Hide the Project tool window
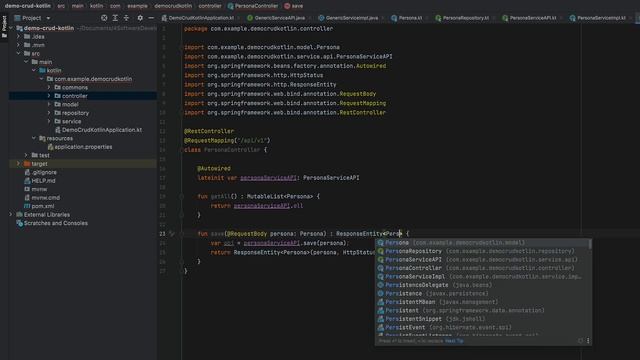 [151, 18]
